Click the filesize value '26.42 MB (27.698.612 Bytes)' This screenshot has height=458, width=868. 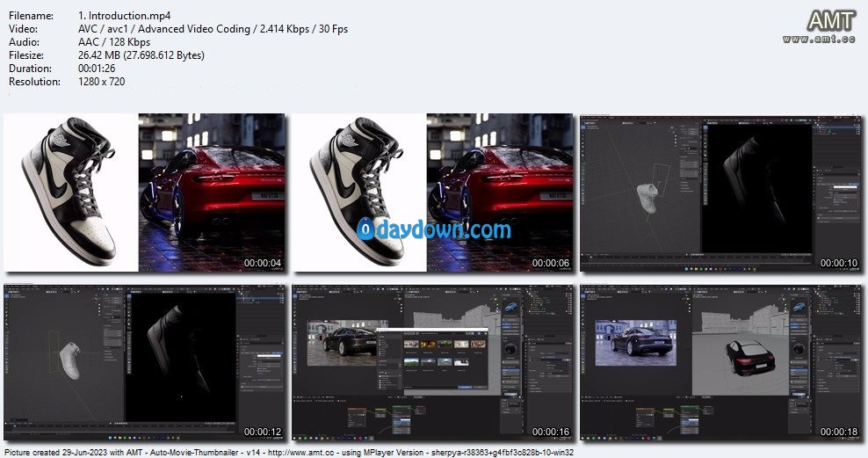coord(141,55)
